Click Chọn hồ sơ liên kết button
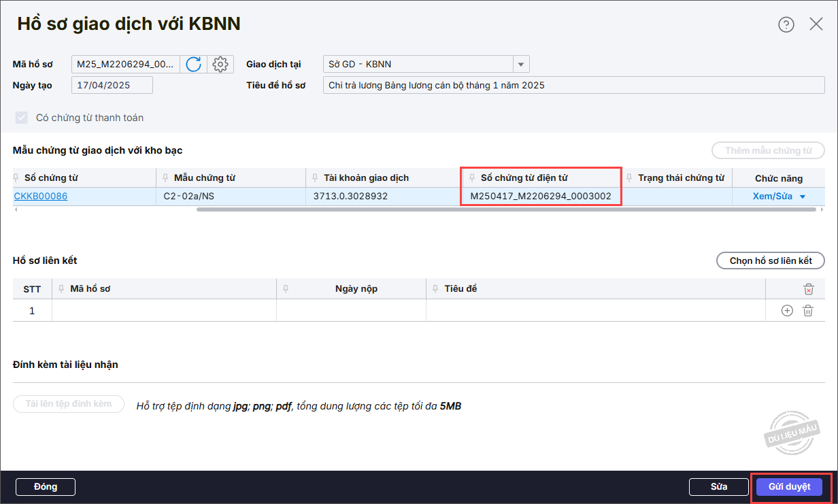Viewport: 838px width, 504px height. (x=770, y=261)
